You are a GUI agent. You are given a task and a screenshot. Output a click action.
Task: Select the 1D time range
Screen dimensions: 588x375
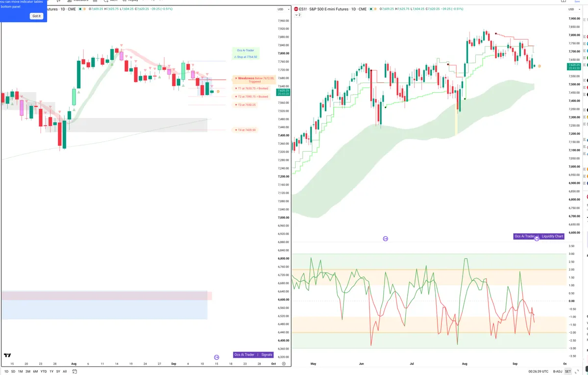6,372
